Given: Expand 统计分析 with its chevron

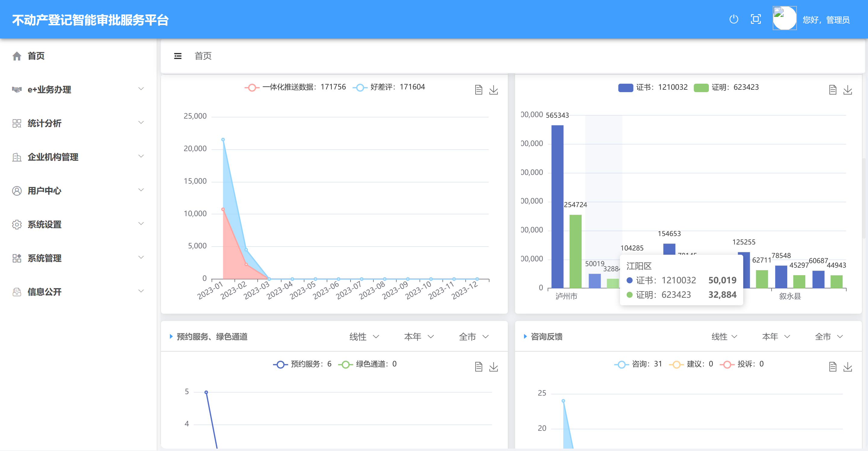Looking at the screenshot, I should point(141,123).
